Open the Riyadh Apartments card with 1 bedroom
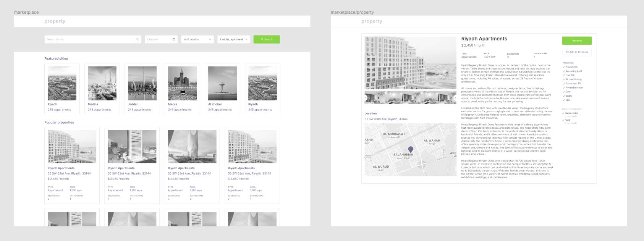The image size is (644, 241). click(x=132, y=165)
